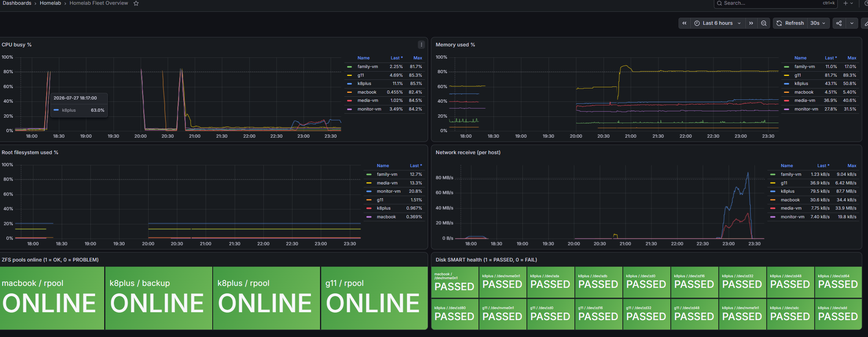Sort CPU busy legend by Max
868x337 pixels.
tap(417, 58)
